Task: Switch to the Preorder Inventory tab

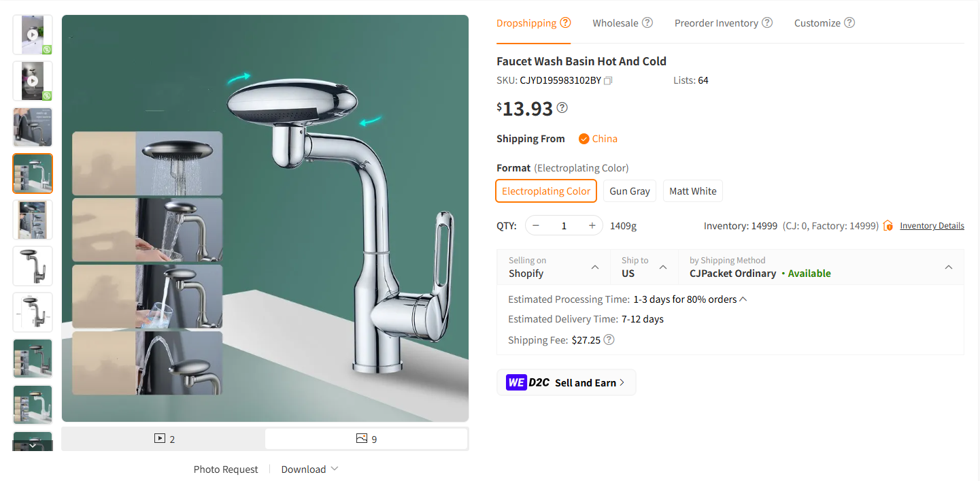Action: pyautogui.click(x=716, y=22)
